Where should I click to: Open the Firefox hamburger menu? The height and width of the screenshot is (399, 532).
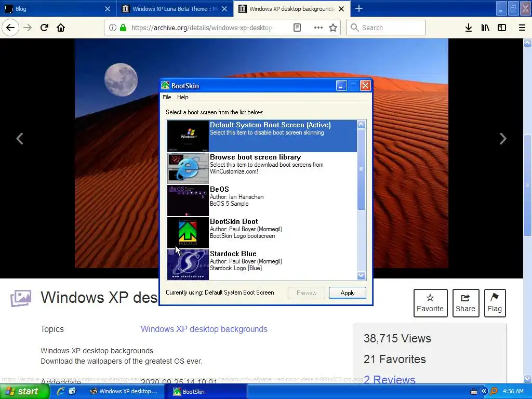522,28
